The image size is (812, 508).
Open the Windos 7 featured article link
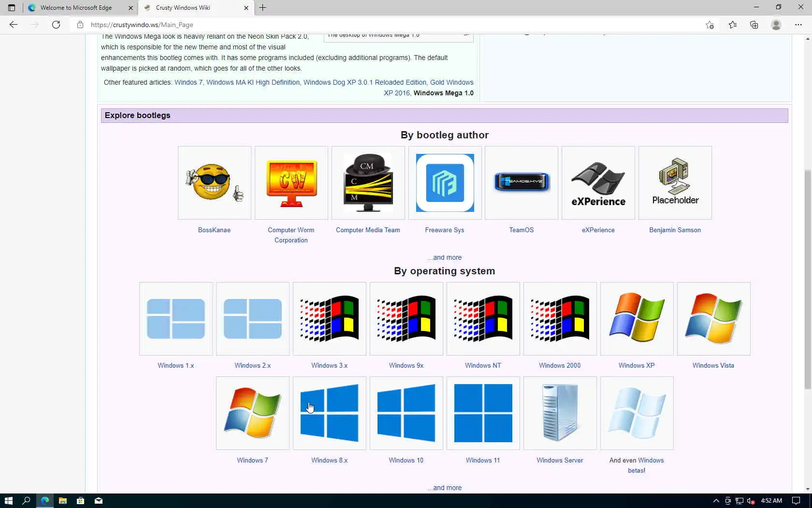tap(188, 82)
